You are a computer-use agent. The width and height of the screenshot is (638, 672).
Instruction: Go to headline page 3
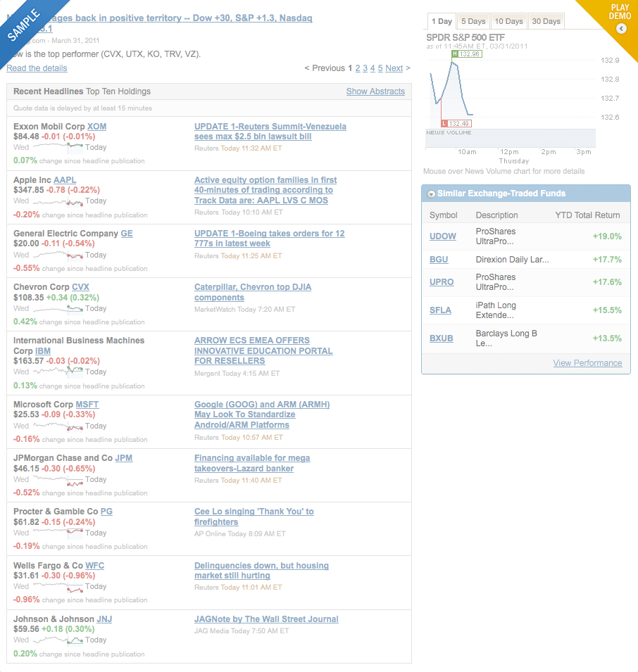[365, 68]
